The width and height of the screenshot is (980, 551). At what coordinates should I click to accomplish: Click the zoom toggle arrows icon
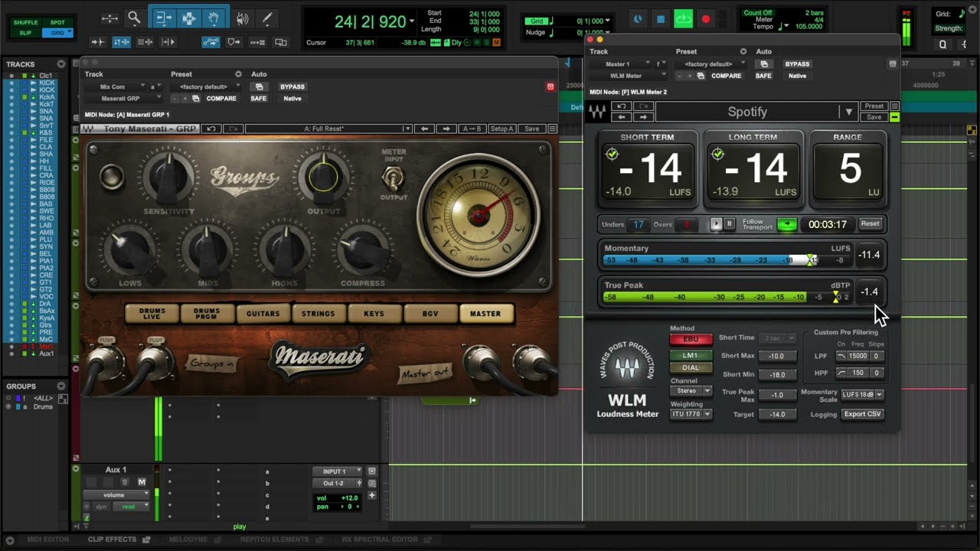109,18
